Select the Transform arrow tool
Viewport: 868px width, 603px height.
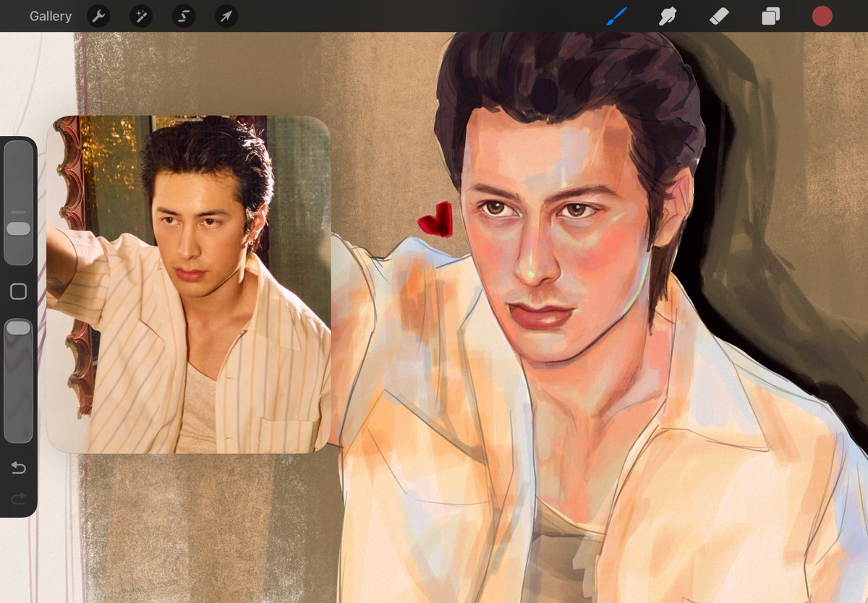pos(226,16)
